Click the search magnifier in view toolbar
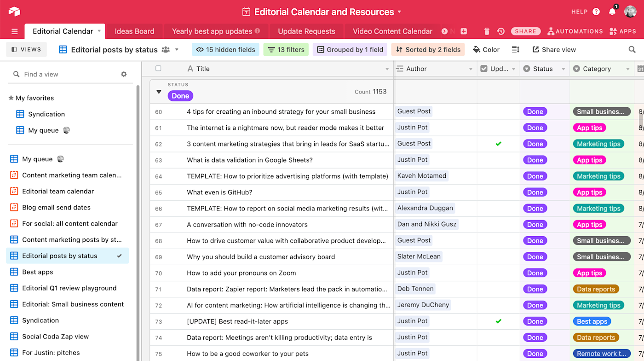The image size is (644, 361). pyautogui.click(x=632, y=50)
